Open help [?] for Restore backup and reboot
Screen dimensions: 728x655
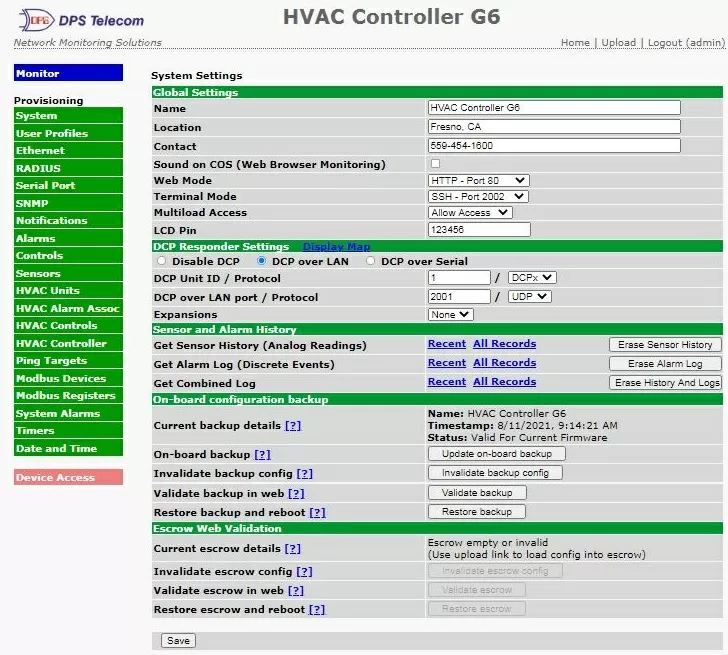click(317, 513)
